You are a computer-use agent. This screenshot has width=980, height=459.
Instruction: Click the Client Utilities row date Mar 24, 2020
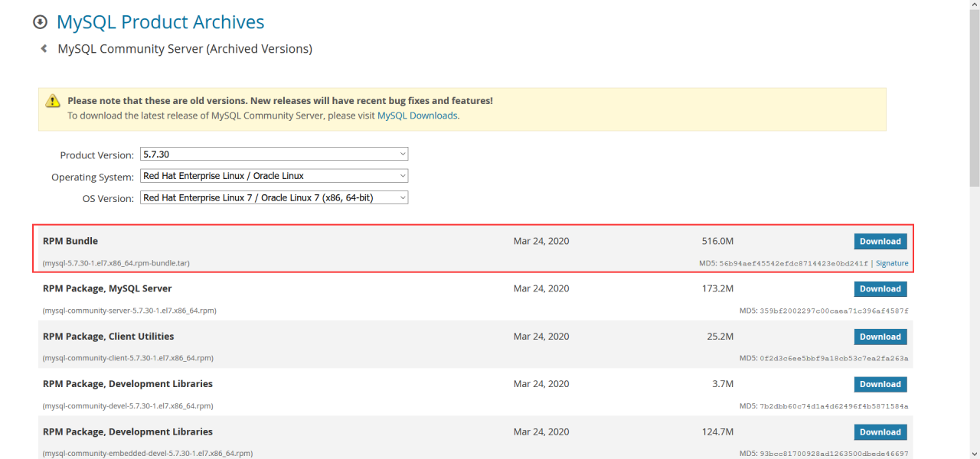point(541,336)
